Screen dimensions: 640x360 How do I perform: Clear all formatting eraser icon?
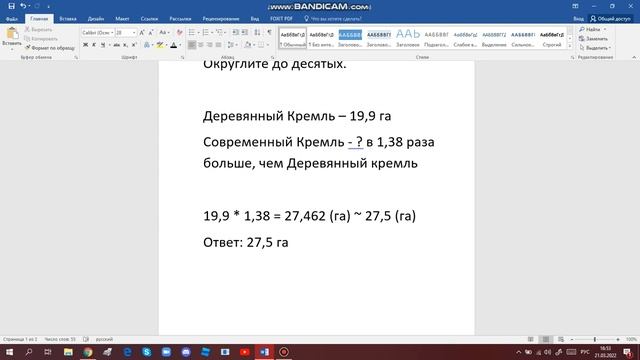[179, 33]
